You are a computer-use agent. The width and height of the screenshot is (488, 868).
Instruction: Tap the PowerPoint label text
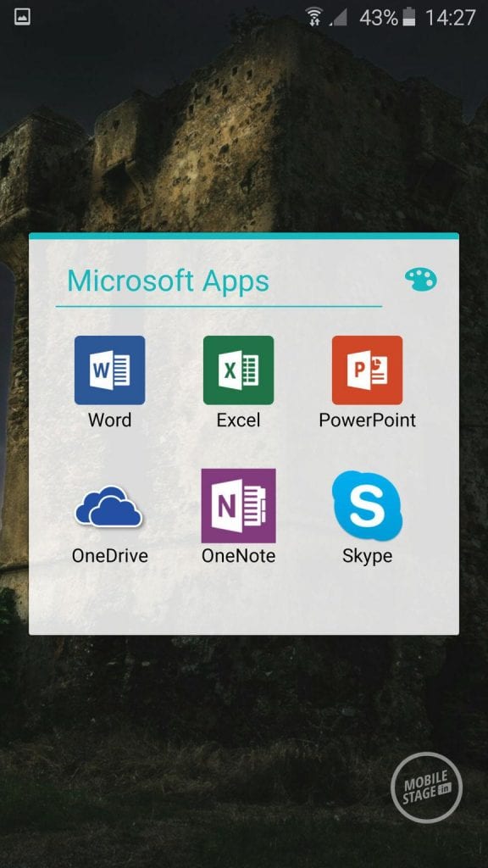coord(368,420)
